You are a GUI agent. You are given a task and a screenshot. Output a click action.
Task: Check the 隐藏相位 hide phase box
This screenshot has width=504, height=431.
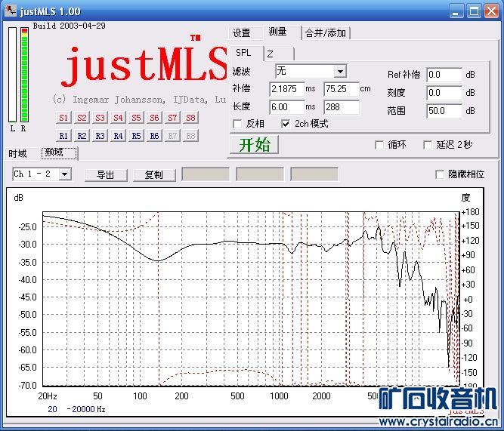(439, 174)
